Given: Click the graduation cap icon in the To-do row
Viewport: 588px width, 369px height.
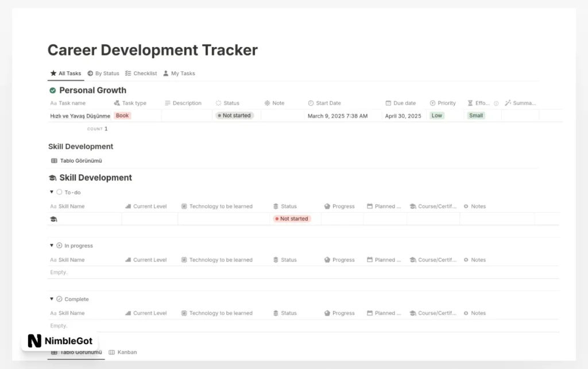Looking at the screenshot, I should click(53, 219).
